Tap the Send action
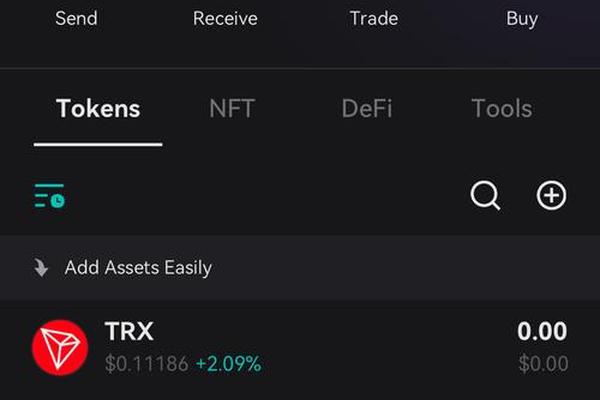 [76, 18]
